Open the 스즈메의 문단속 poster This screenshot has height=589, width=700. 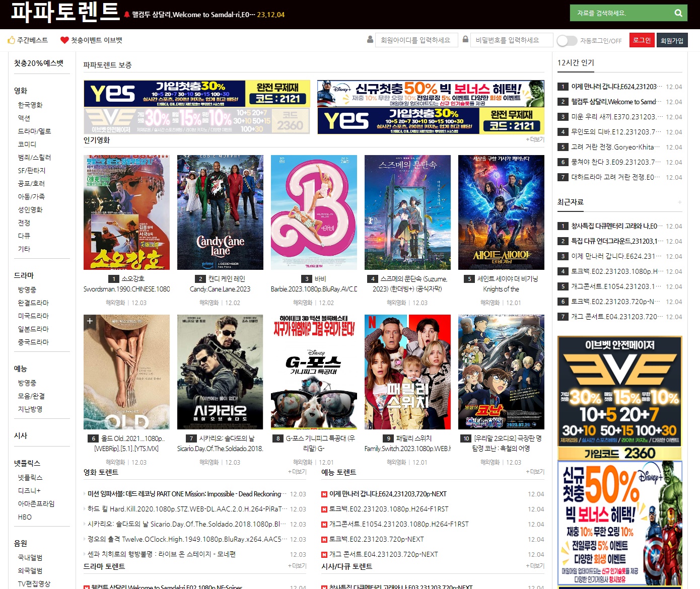[407, 212]
